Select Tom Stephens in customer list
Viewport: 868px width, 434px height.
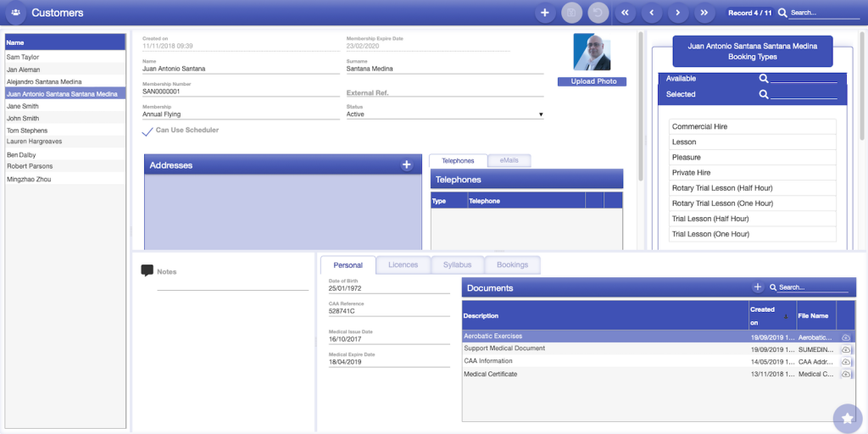[65, 131]
